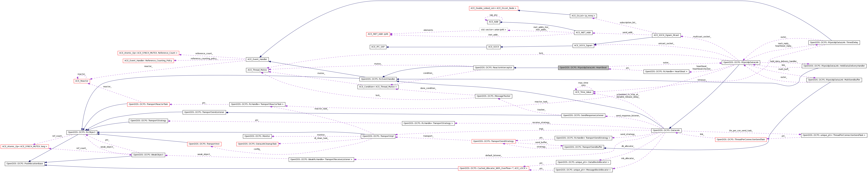868x173 pixels.
Task: Click the send_response_listener_ edge label
Action: [628, 116]
